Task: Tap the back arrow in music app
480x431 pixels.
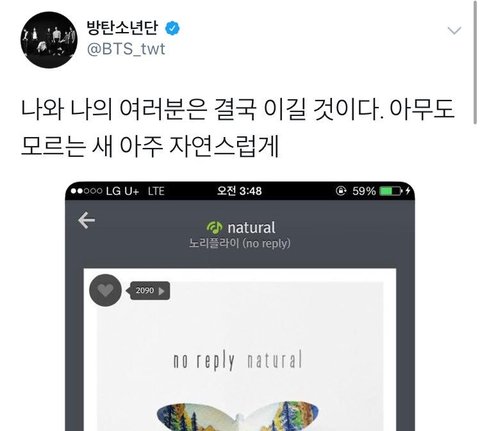Action: coord(86,220)
